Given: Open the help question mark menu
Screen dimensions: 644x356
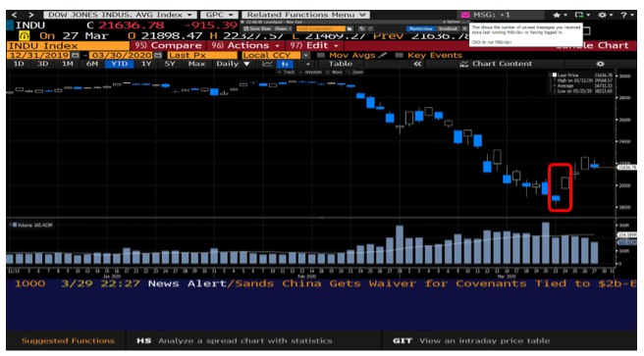Looking at the screenshot, I should coord(626,15).
